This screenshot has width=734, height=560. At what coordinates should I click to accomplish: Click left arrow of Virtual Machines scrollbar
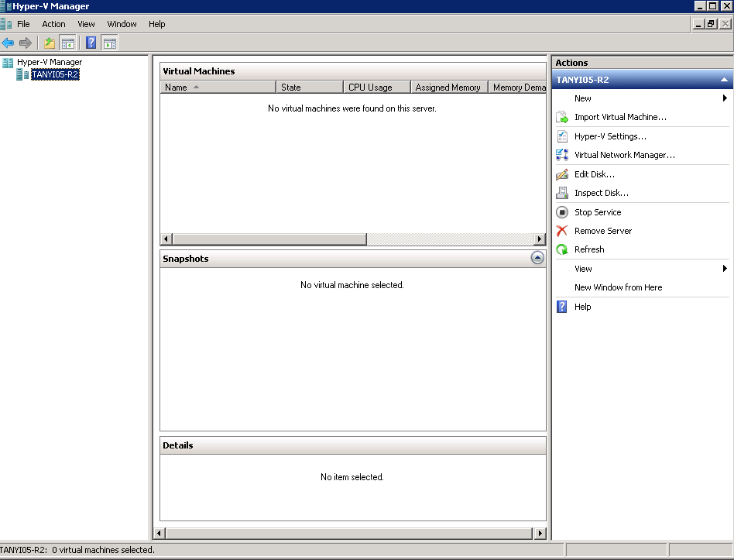(x=166, y=239)
